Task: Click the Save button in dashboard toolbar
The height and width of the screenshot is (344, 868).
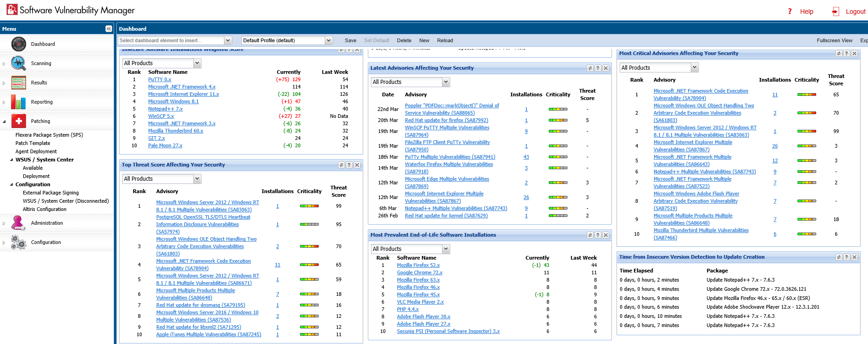Action: click(x=350, y=40)
